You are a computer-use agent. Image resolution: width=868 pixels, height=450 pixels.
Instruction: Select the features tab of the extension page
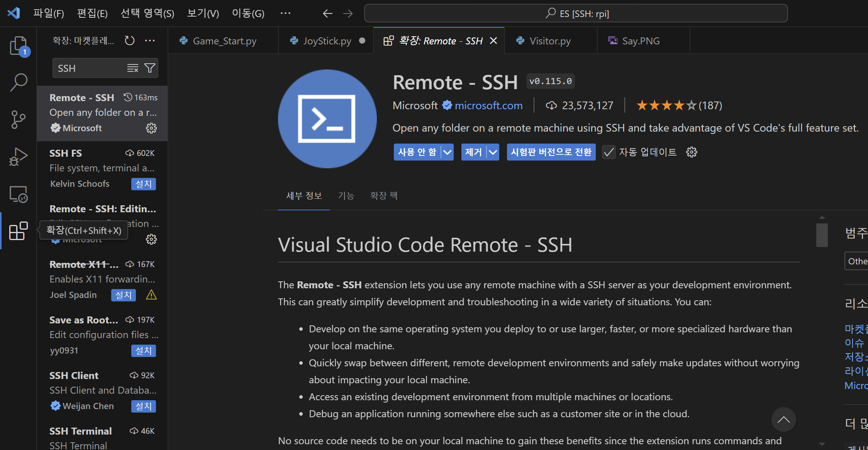click(346, 196)
